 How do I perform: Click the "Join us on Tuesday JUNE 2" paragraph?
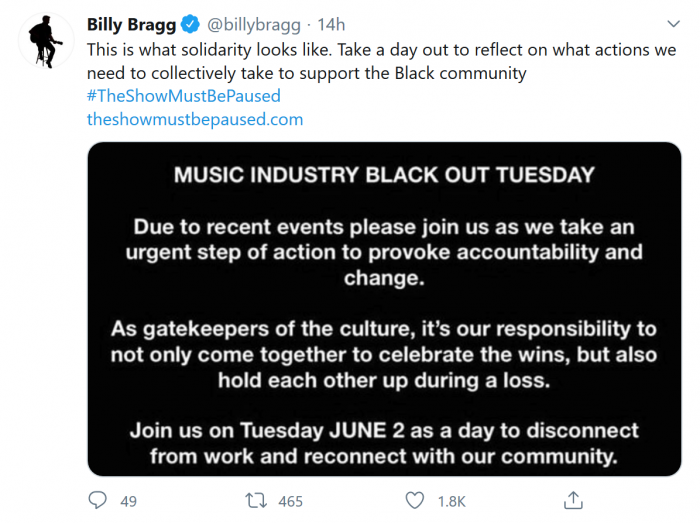384,443
